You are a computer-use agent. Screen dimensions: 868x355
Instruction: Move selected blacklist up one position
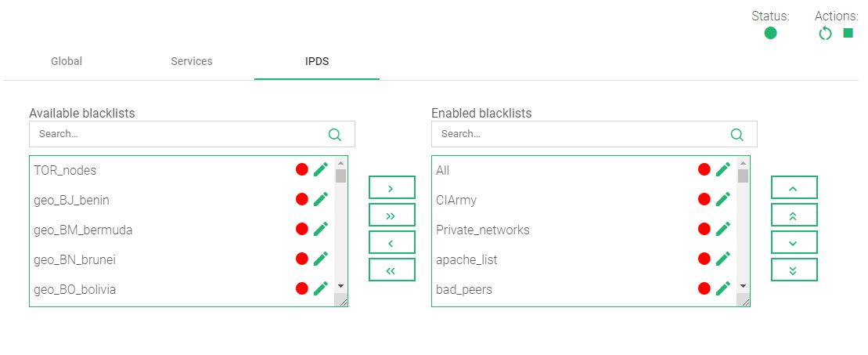point(794,187)
